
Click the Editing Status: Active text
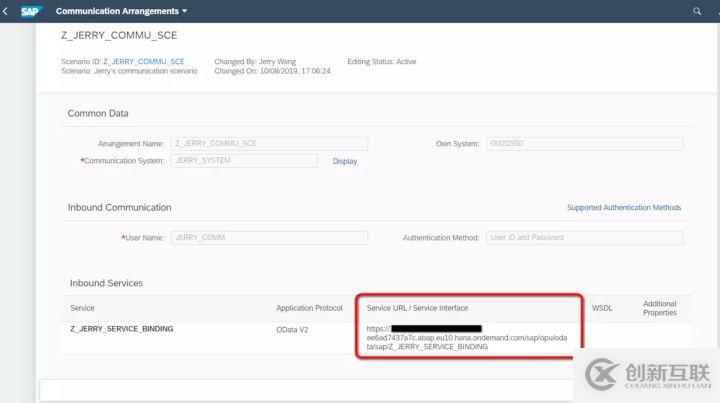pyautogui.click(x=382, y=62)
